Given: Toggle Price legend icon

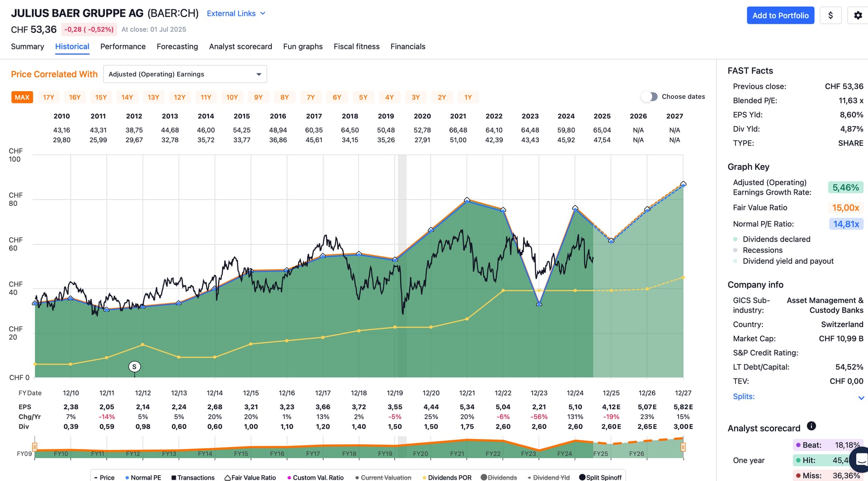Looking at the screenshot, I should coord(104,477).
